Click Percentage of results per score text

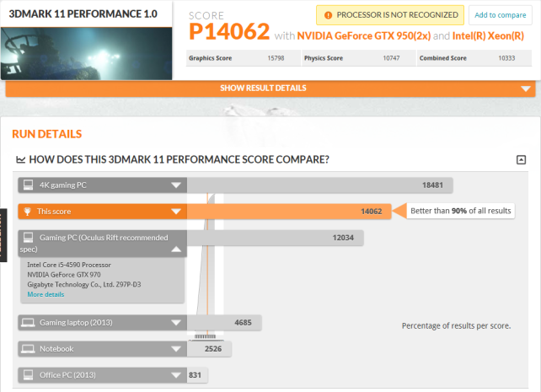pos(456,325)
